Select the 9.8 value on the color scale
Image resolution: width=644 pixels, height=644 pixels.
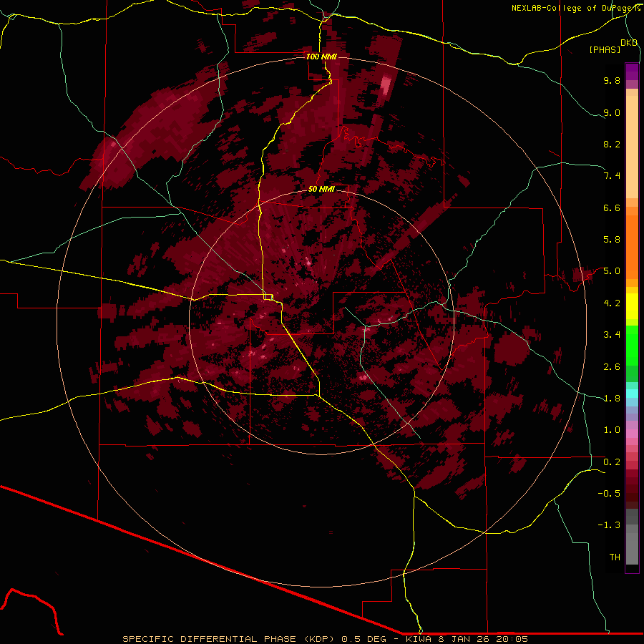point(612,80)
